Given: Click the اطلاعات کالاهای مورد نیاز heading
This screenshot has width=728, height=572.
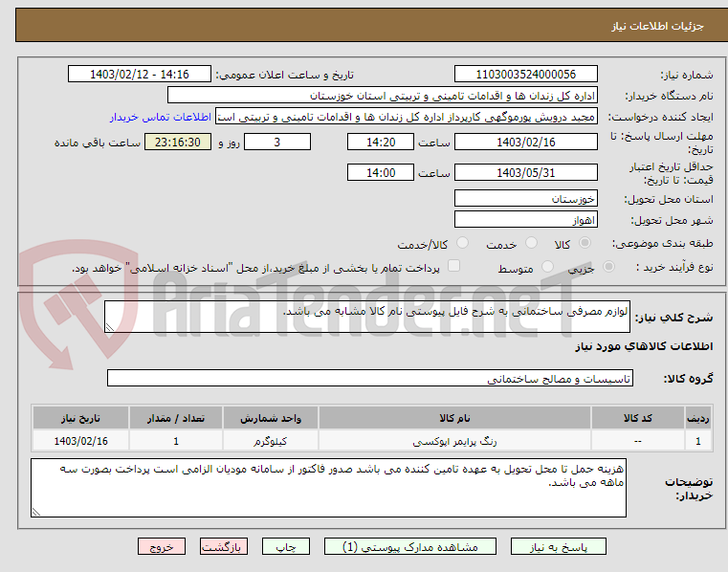Looking at the screenshot, I should (644, 346).
